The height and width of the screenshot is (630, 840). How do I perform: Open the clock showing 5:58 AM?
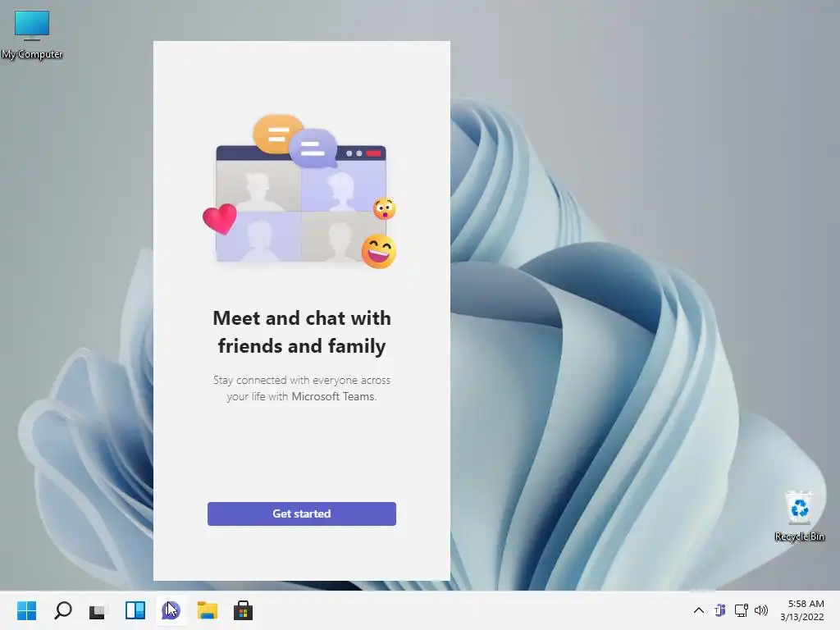(806, 604)
